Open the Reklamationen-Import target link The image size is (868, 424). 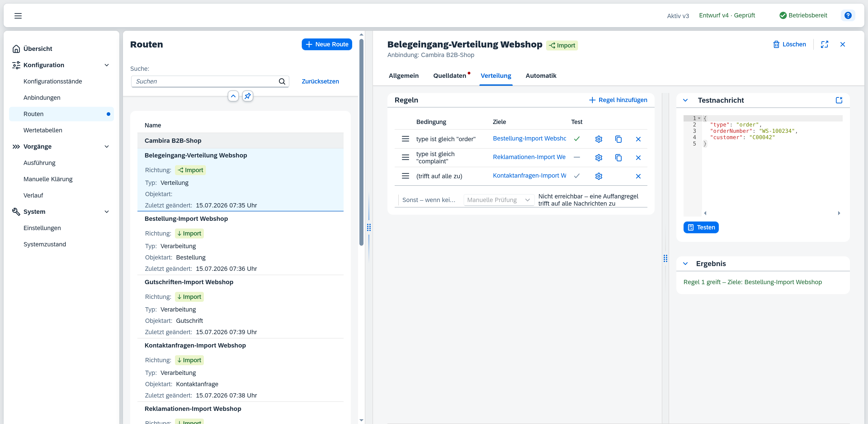coord(529,157)
